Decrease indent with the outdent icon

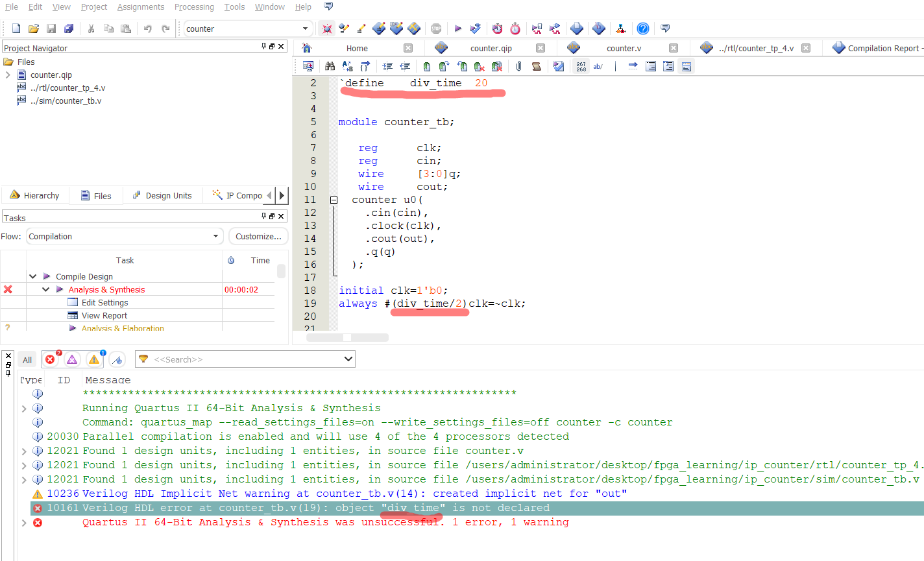tap(405, 66)
